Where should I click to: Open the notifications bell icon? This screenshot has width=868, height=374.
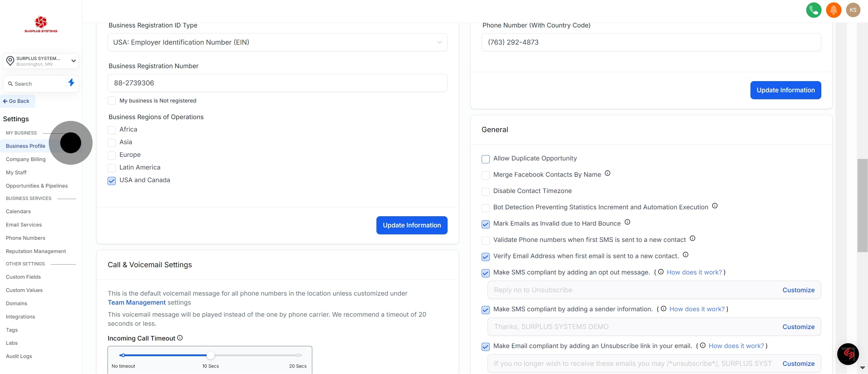(834, 10)
